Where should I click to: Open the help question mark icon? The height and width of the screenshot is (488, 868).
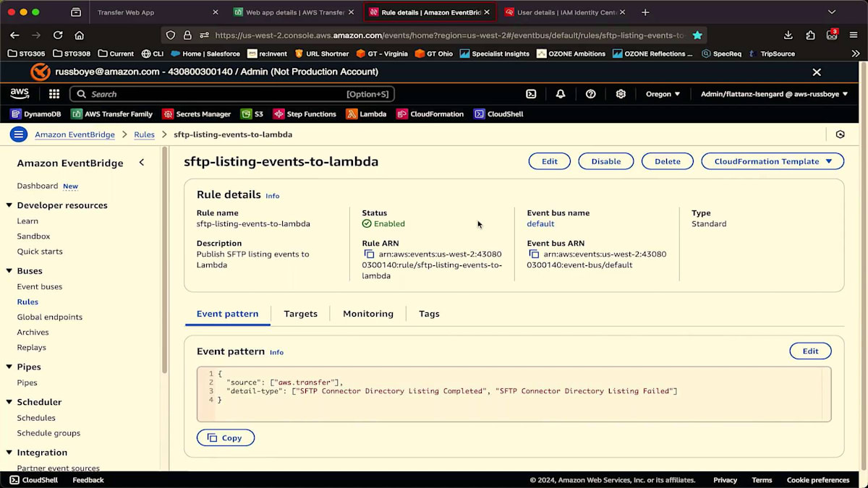click(x=591, y=94)
